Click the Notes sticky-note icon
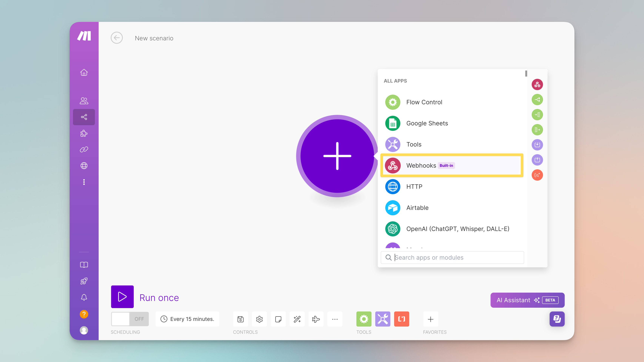This screenshot has height=362, width=644. pyautogui.click(x=278, y=319)
